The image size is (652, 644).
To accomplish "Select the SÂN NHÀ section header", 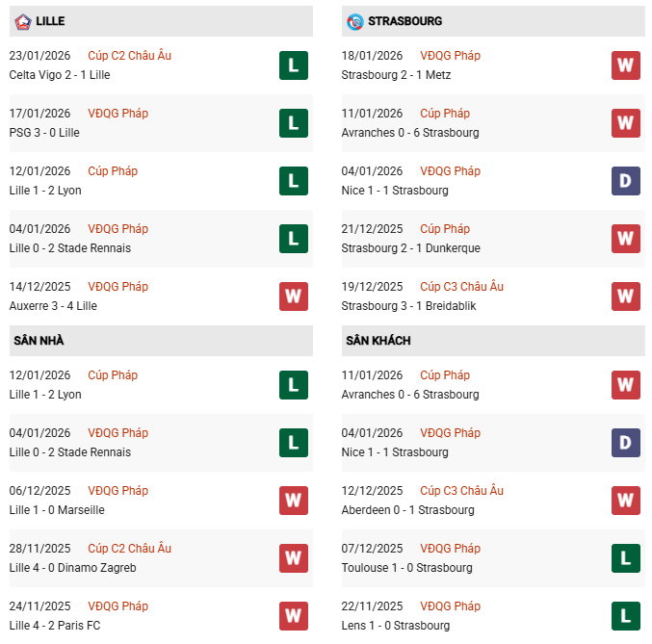I will 39,340.
